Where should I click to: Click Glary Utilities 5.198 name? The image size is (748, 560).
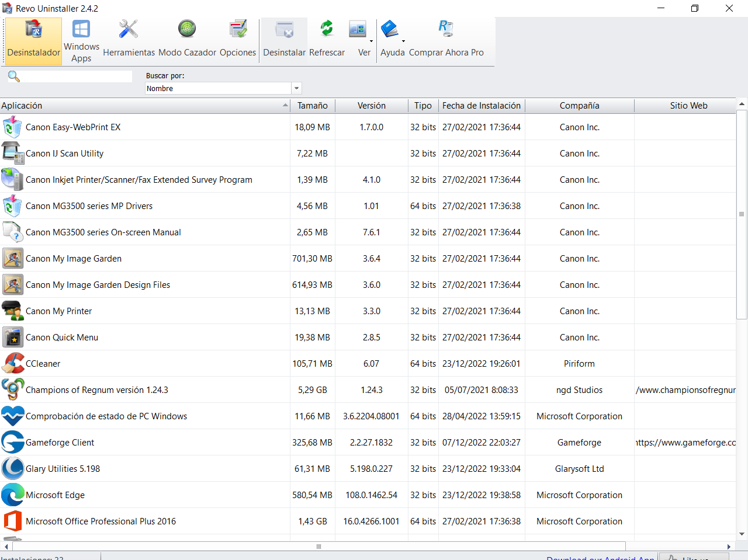click(63, 469)
